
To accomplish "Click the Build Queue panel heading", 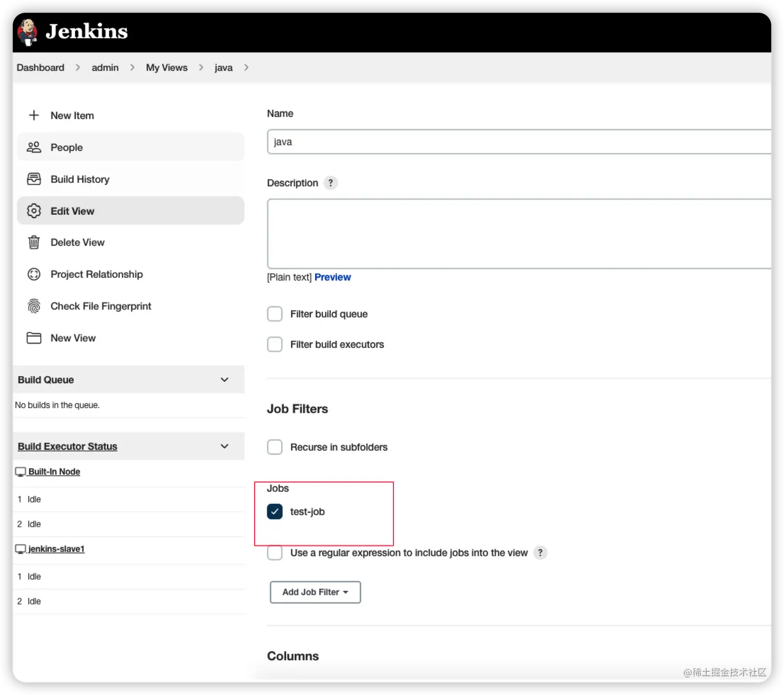I will click(46, 380).
